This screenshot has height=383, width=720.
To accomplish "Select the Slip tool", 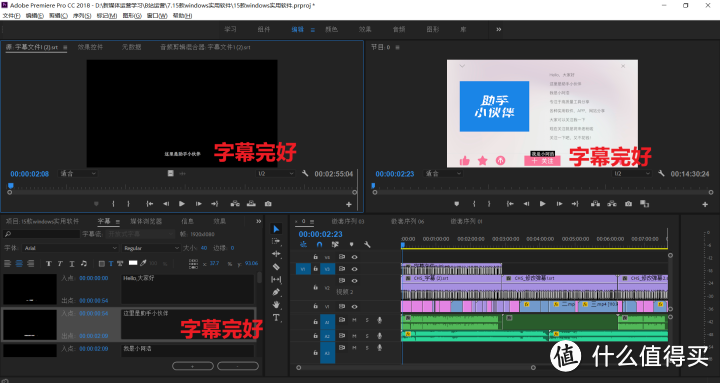I will coord(276,279).
